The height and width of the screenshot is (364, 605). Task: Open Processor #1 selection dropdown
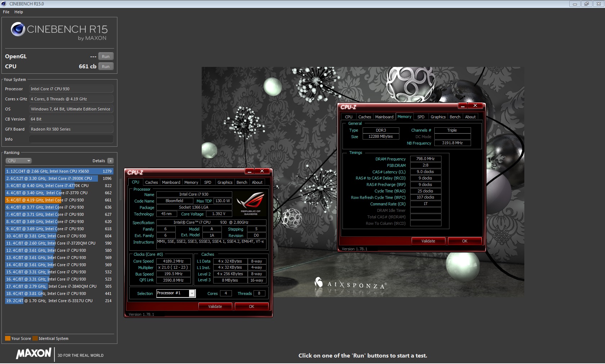click(x=192, y=294)
